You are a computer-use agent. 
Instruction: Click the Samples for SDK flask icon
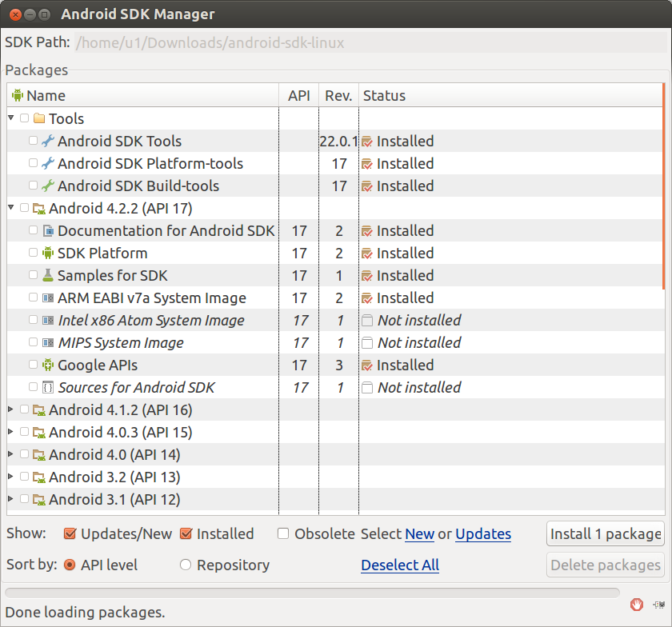coord(48,275)
